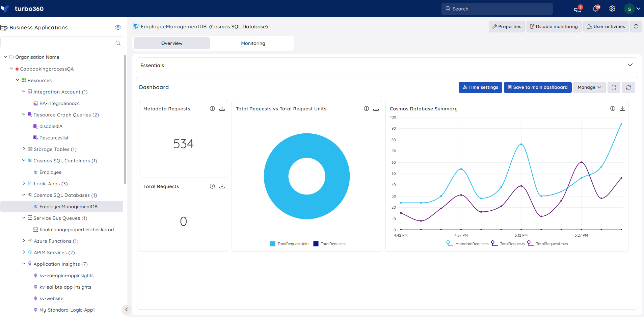
Task: Select disabledIA graph query
Action: point(51,126)
